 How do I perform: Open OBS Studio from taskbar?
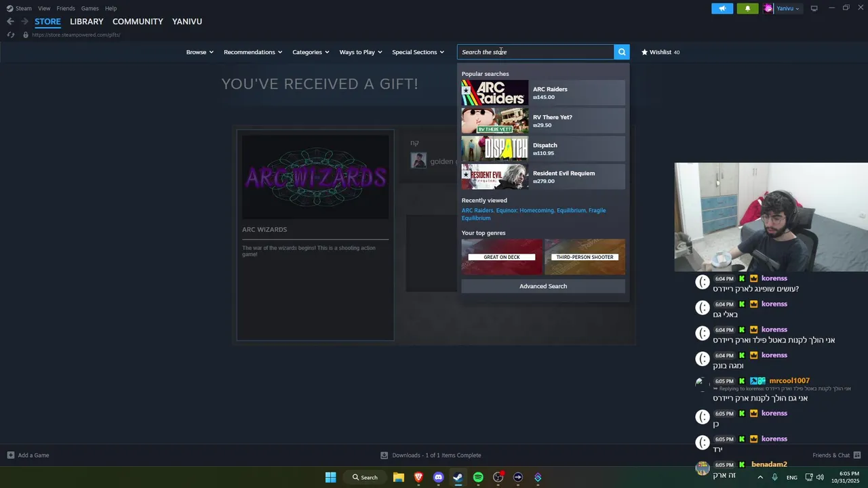(x=498, y=477)
